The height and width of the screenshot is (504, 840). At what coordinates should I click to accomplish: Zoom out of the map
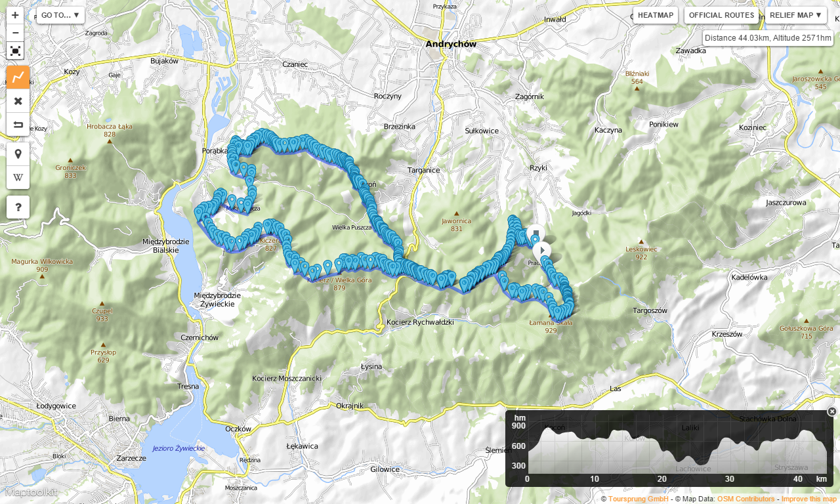(15, 33)
